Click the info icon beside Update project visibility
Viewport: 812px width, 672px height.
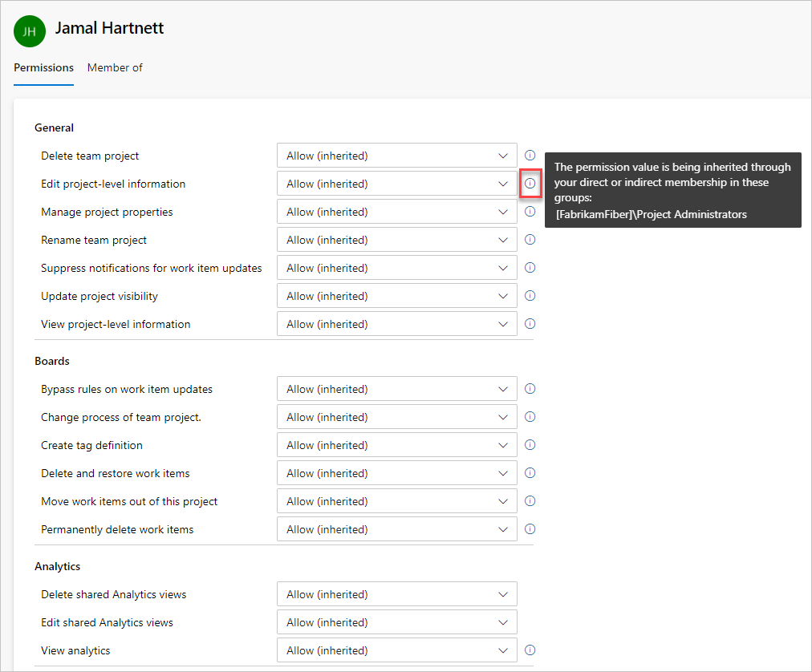(530, 296)
